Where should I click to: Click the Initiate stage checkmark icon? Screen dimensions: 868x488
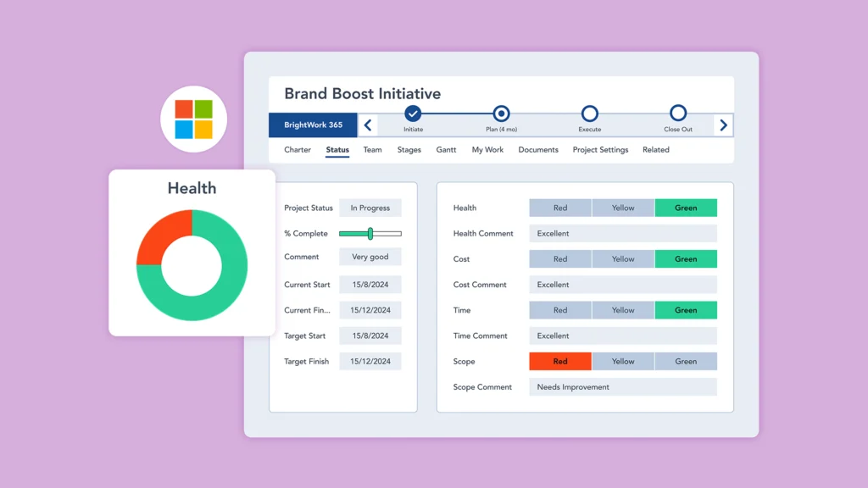(x=413, y=114)
